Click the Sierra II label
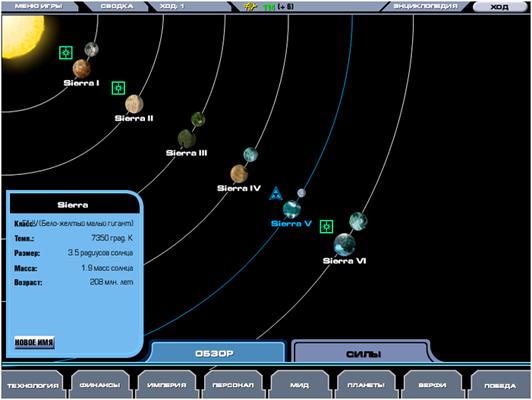This screenshot has height=400, width=532. pyautogui.click(x=134, y=118)
